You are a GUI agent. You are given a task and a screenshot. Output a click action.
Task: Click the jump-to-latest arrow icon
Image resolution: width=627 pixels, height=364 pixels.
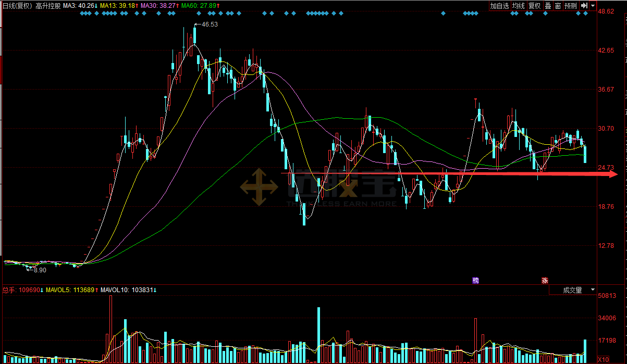coord(584,6)
